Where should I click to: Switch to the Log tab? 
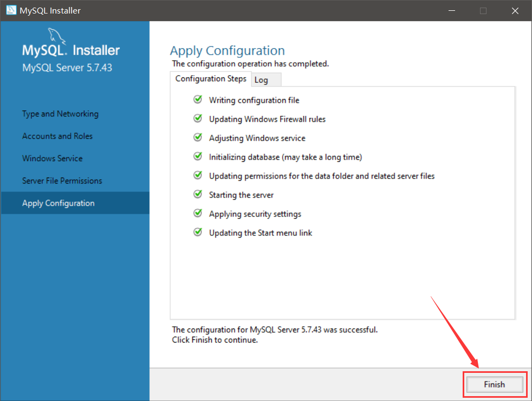click(267, 80)
